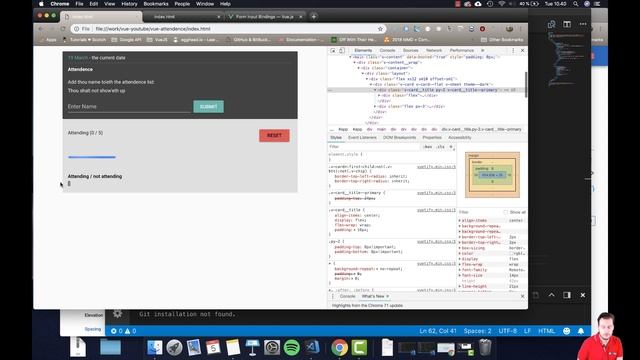Viewport: 640px width, 360px height.
Task: Click the DevTools inspect element picker icon
Action: [x=333, y=51]
